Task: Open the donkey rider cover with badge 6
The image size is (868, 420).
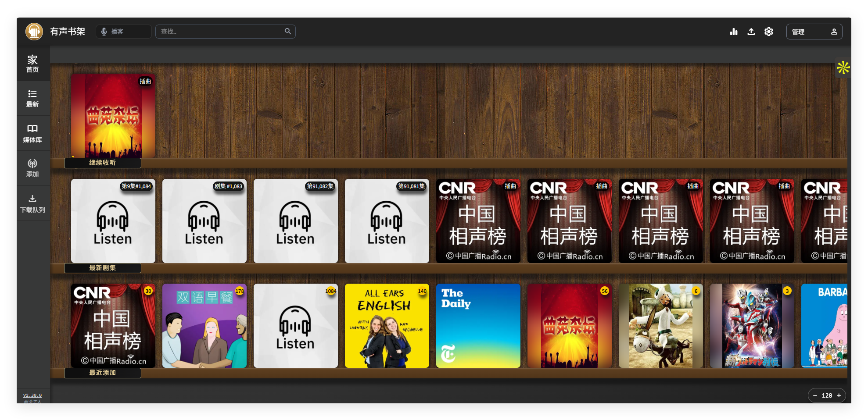Action: coord(661,326)
